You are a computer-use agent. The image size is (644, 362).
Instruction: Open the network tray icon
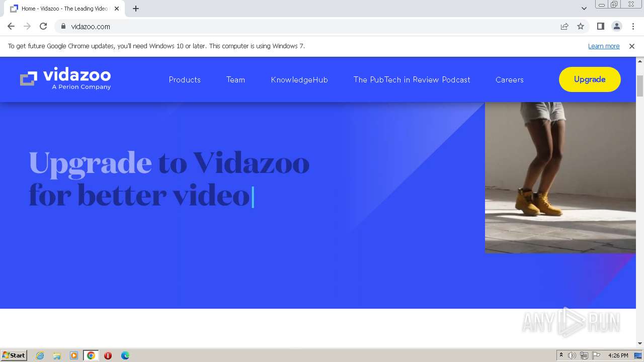(x=584, y=355)
